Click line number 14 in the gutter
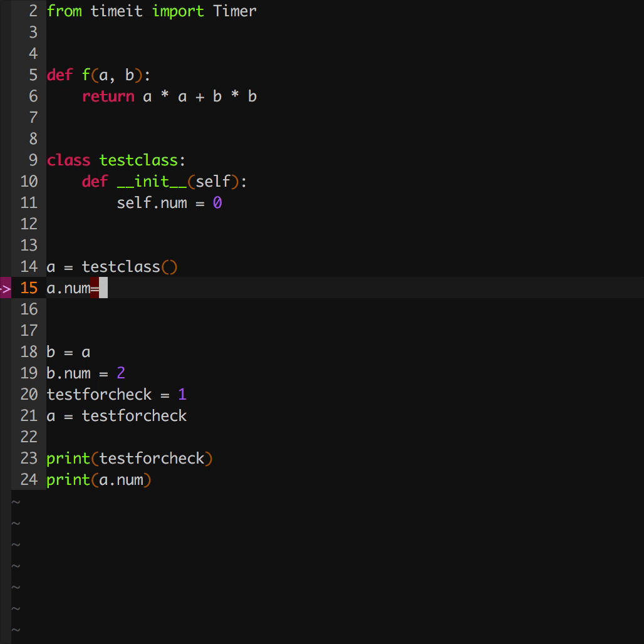The width and height of the screenshot is (644, 644). [x=29, y=266]
